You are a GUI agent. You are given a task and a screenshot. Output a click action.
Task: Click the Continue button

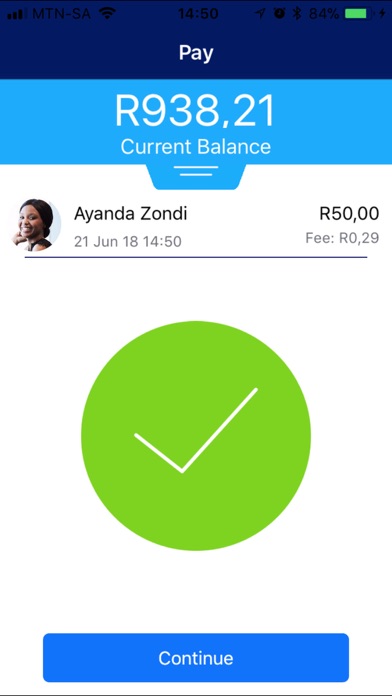[196, 658]
